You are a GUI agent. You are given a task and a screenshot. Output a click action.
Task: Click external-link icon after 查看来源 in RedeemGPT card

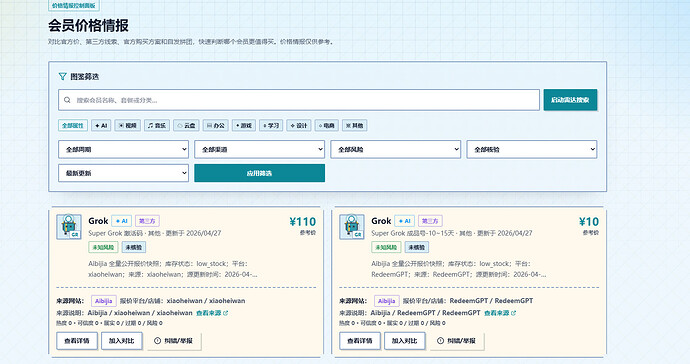point(514,313)
